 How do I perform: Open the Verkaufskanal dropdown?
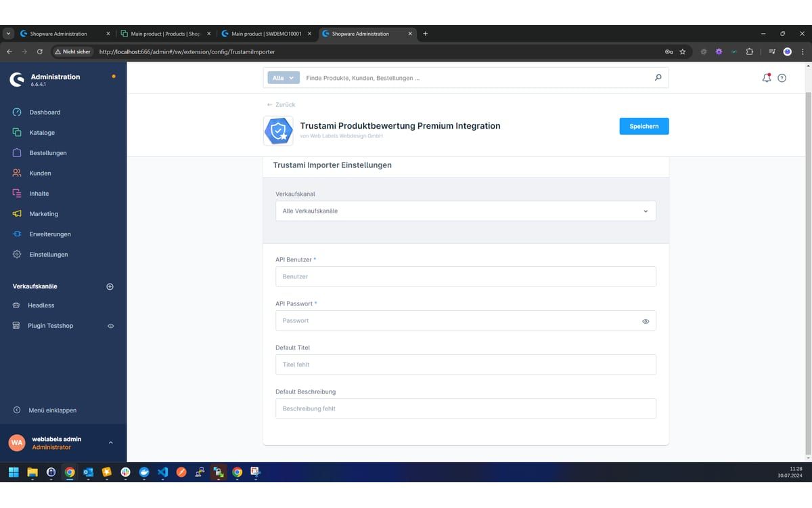[x=466, y=211]
